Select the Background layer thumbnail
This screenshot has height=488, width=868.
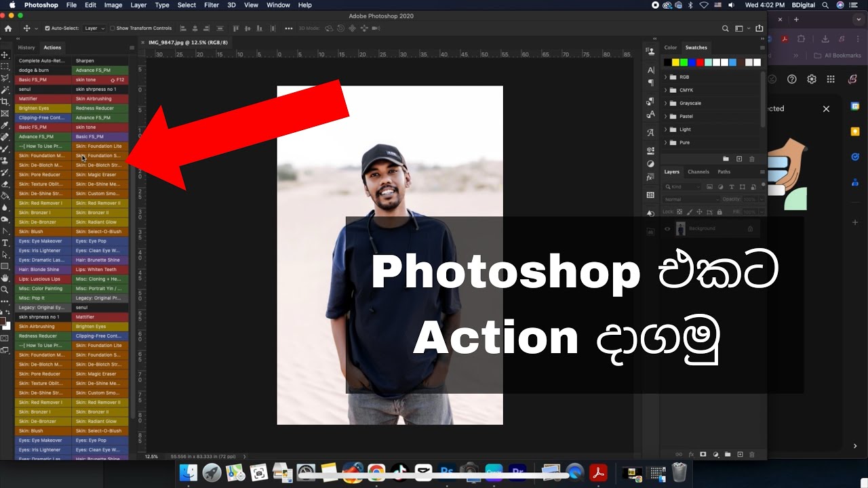tap(680, 229)
